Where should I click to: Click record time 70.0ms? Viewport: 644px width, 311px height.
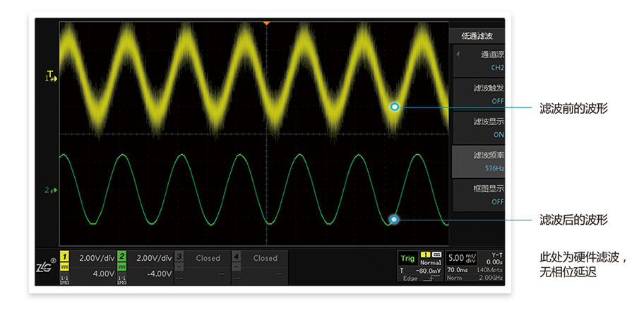pos(457,270)
